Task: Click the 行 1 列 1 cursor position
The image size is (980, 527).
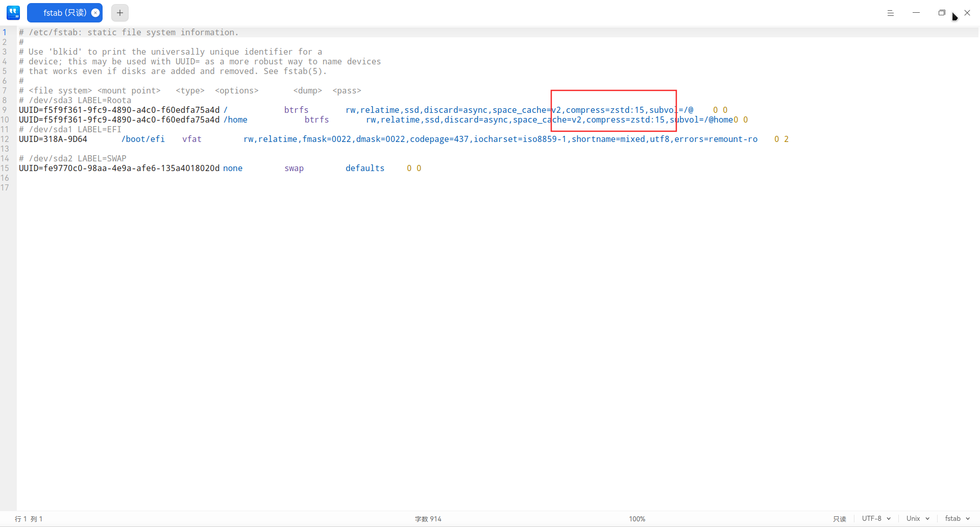Action: (x=29, y=519)
